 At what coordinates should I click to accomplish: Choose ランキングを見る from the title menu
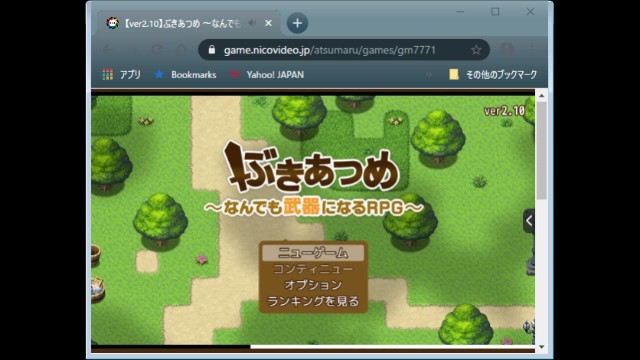313,301
